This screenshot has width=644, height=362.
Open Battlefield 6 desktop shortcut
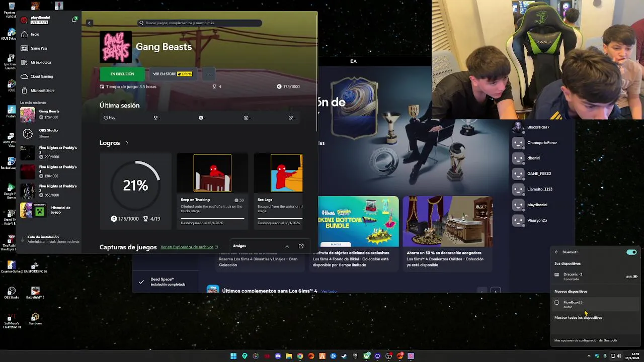click(x=35, y=293)
